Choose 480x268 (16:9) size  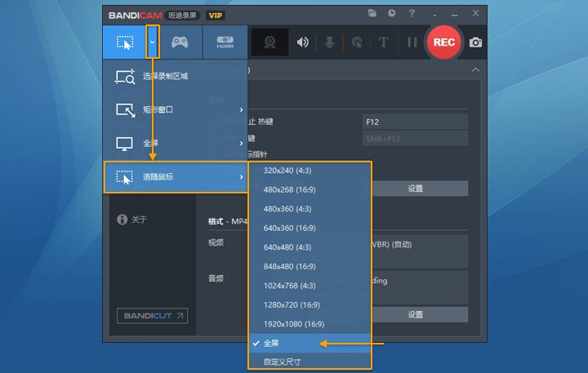tap(310, 189)
